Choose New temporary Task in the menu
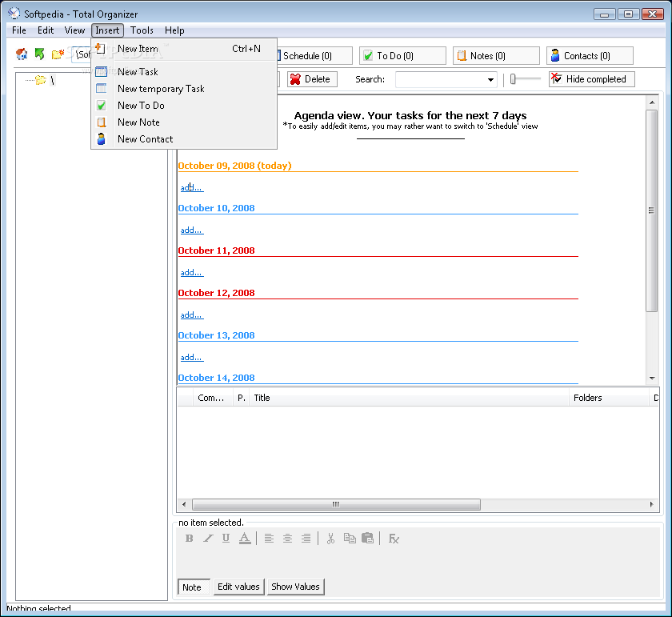Viewport: 672px width, 617px height. coord(184,89)
